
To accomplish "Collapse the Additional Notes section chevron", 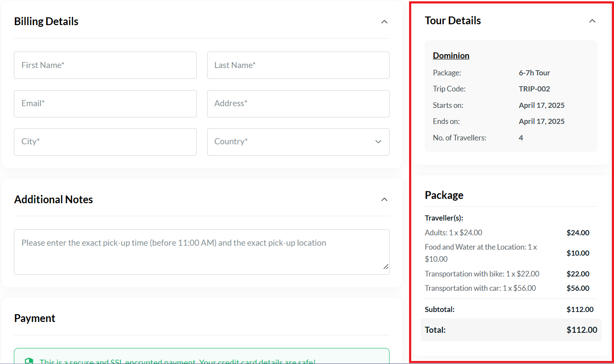I will tap(384, 199).
